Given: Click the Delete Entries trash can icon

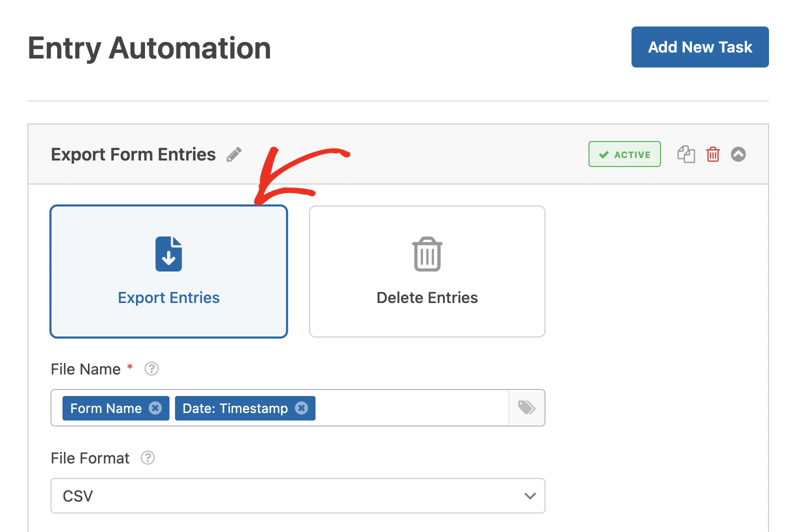Looking at the screenshot, I should (x=427, y=254).
